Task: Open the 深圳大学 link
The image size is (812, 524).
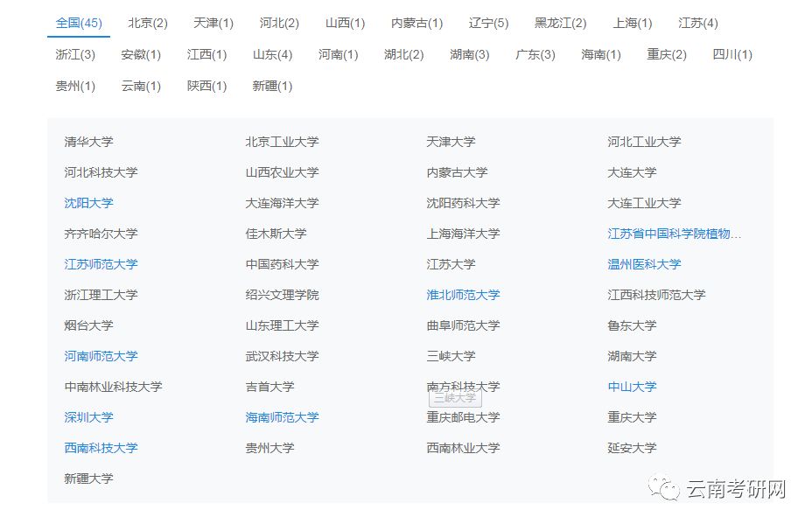Action: tap(88, 416)
